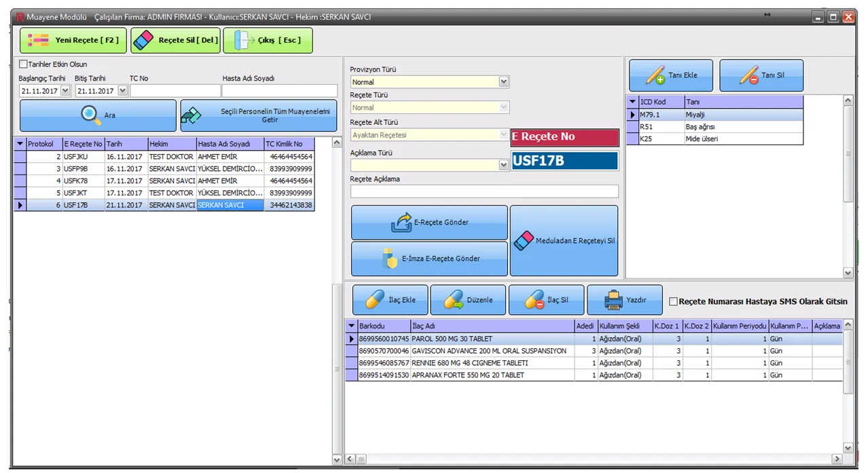Open the Reçete Türü dropdown
This screenshot has height=473, width=868.
pyautogui.click(x=503, y=107)
